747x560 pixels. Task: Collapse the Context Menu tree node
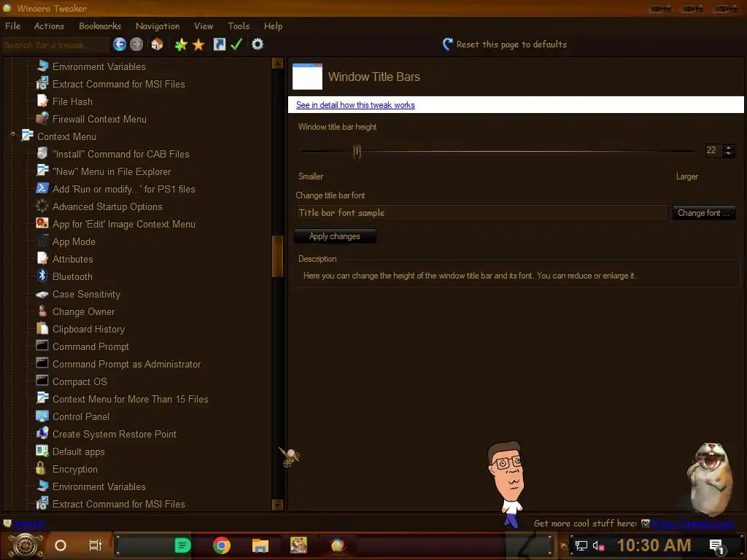point(13,135)
